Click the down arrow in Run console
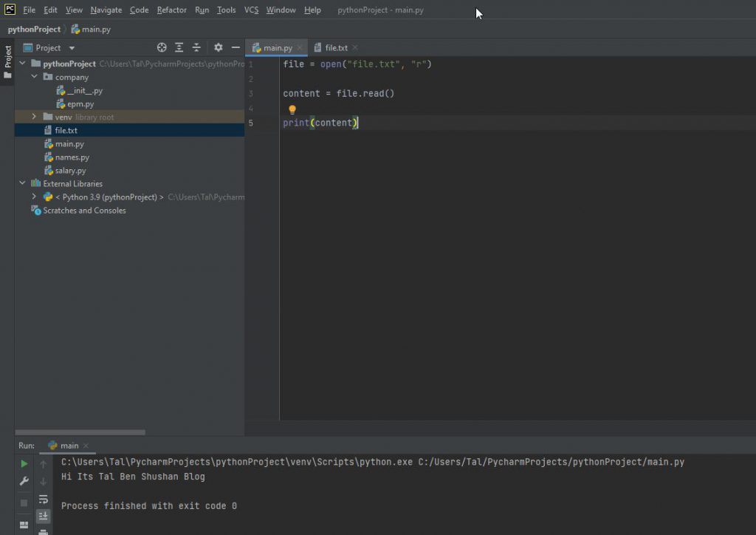The image size is (756, 535). pos(43,482)
